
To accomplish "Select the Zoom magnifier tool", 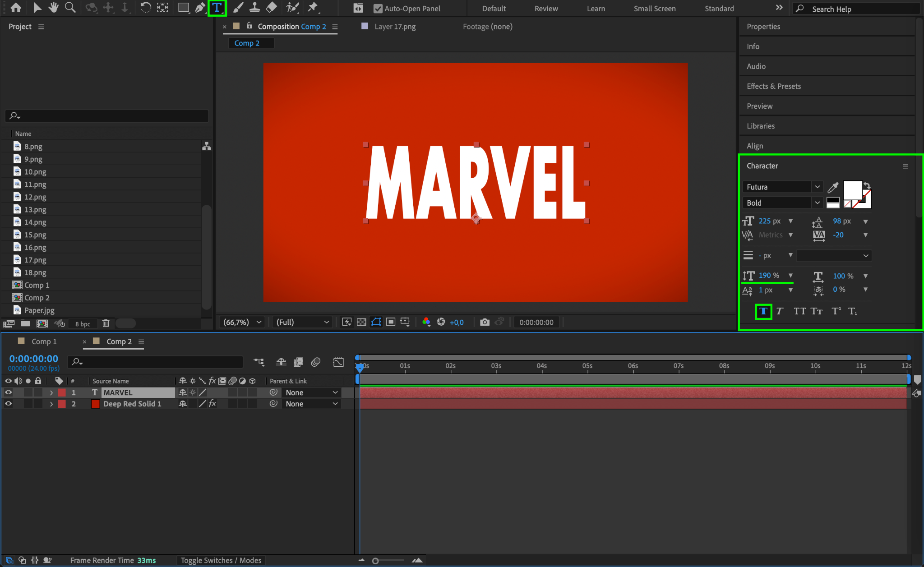I will (70, 8).
